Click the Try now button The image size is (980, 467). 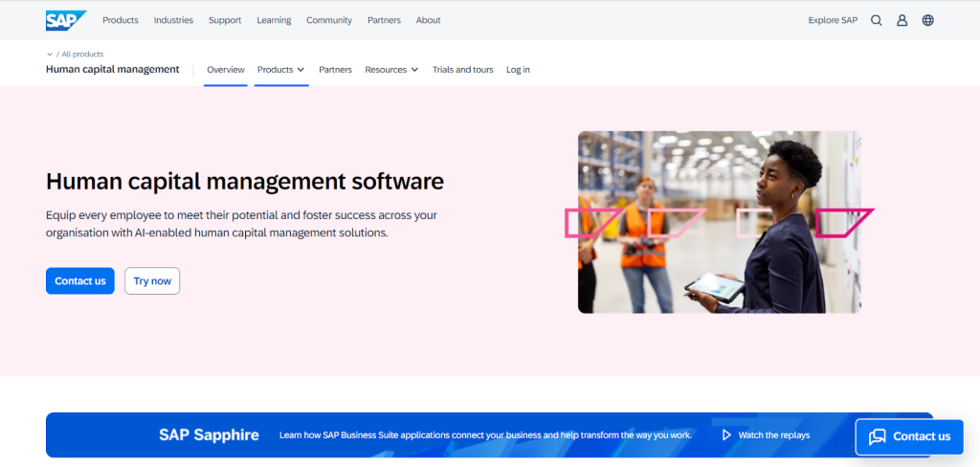click(x=152, y=281)
